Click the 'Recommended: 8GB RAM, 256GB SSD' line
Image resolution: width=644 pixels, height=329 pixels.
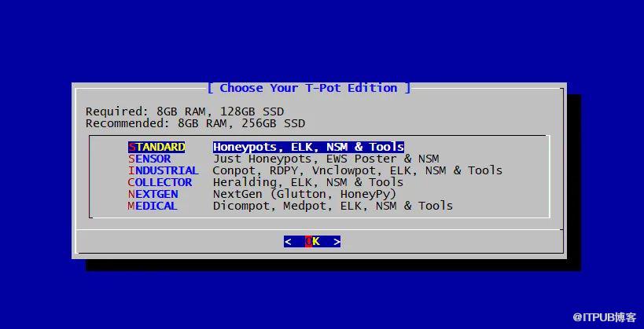[x=196, y=123]
